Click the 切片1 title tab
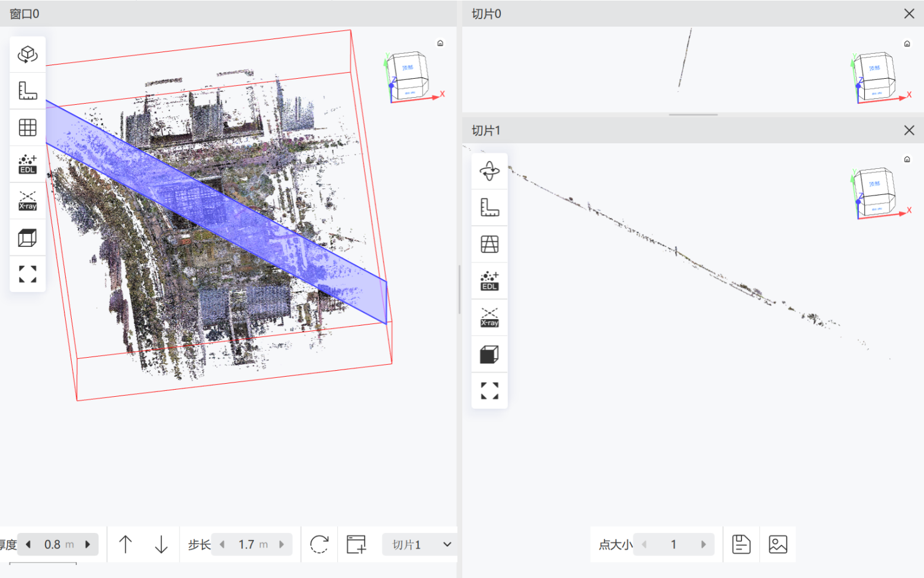The image size is (924, 578). 486,130
